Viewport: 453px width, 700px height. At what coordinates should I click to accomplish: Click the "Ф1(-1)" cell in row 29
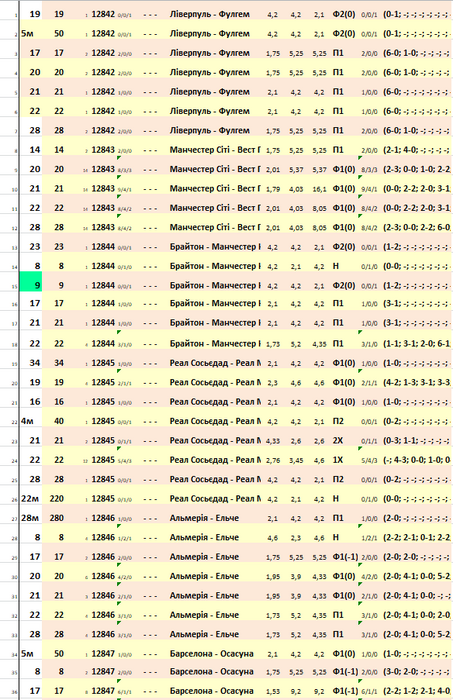(345, 557)
